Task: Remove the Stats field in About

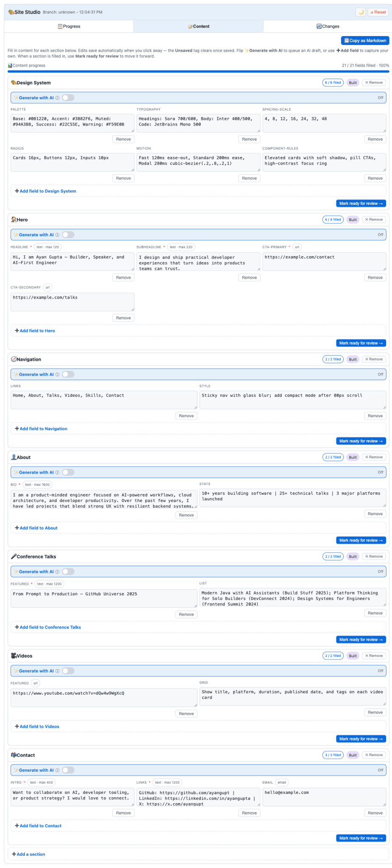Action: tap(375, 514)
